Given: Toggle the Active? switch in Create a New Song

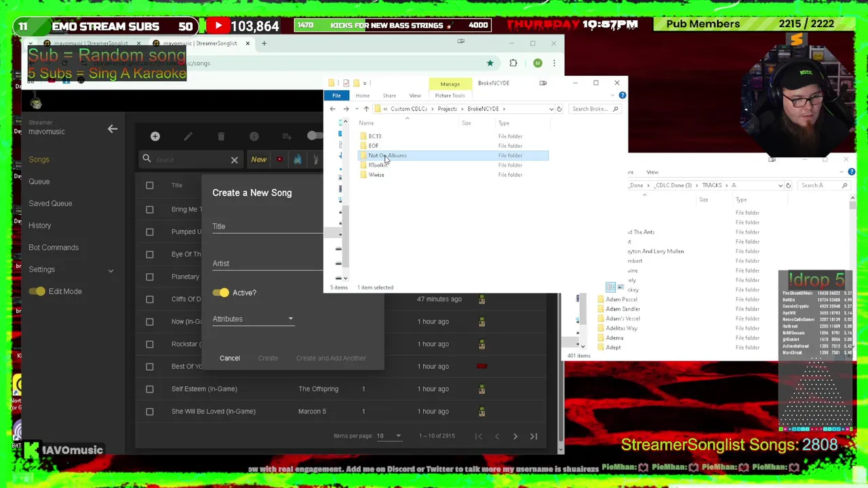Looking at the screenshot, I should [x=221, y=293].
